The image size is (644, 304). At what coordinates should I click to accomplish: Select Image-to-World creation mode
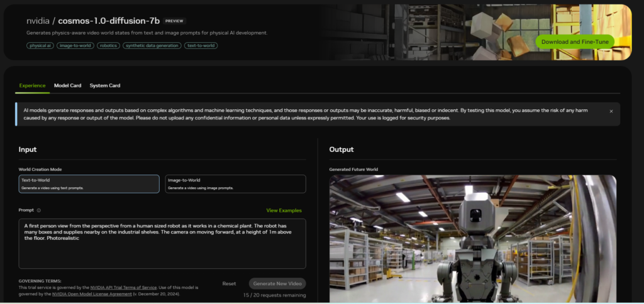[235, 183]
